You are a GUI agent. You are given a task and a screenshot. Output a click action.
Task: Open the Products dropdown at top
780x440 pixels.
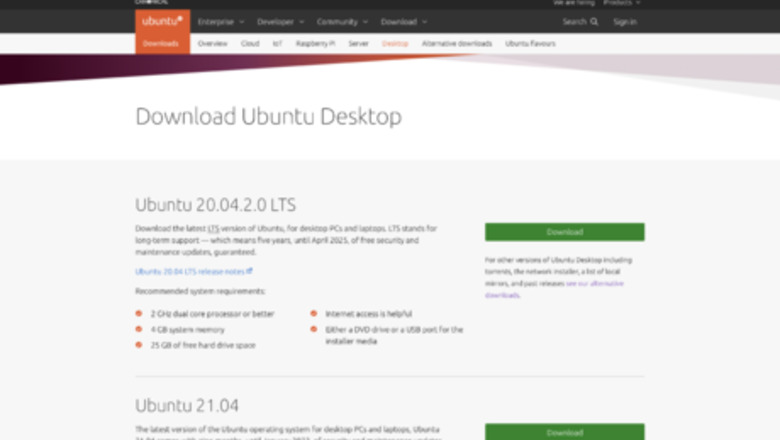[x=622, y=3]
